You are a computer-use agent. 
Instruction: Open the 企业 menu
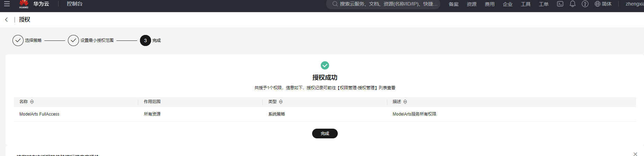(508, 4)
